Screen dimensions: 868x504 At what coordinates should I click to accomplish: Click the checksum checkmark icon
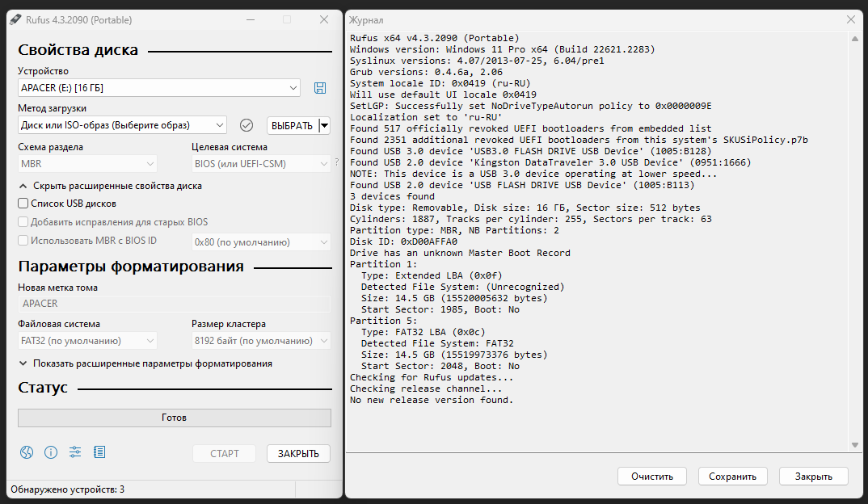[x=246, y=125]
